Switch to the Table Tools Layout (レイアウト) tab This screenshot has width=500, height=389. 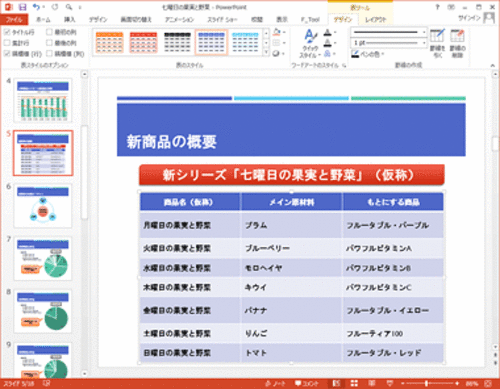(376, 20)
